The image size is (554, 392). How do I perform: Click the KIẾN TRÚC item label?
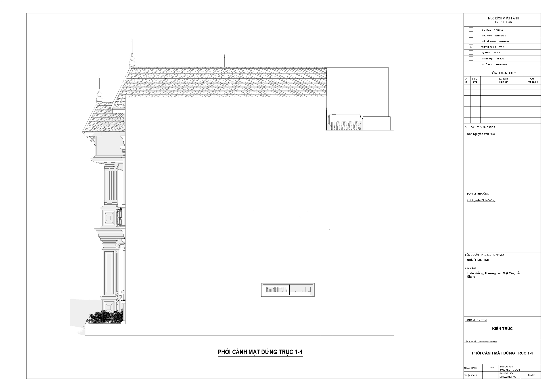tap(502, 329)
